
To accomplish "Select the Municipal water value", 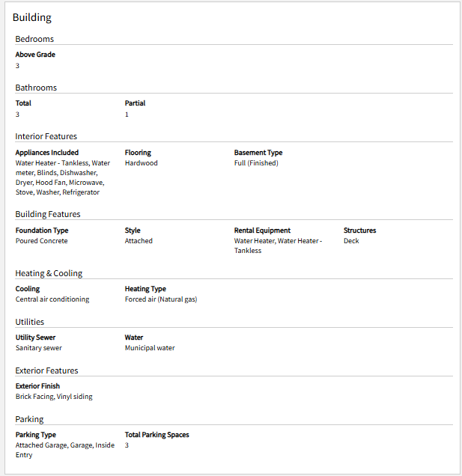I will [x=150, y=348].
